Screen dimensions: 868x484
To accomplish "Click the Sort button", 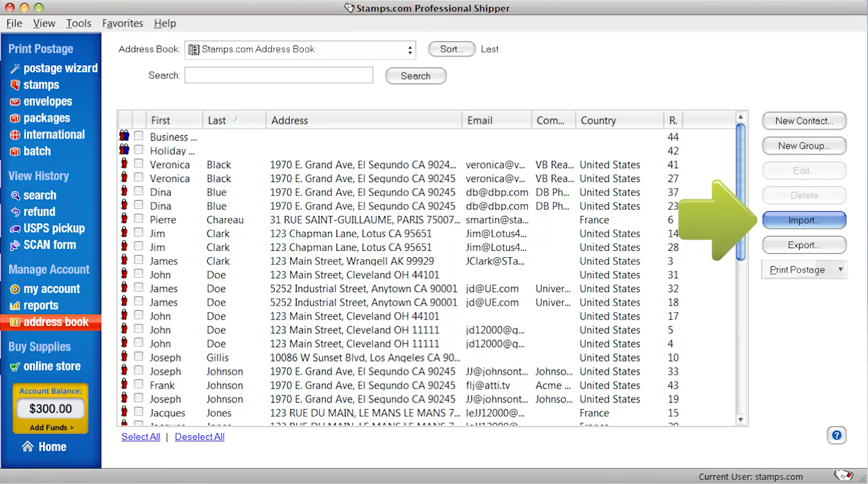I will [451, 49].
